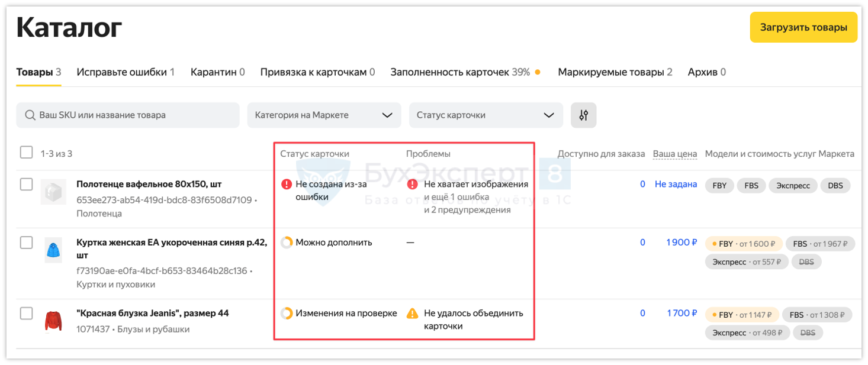Click the 'Изменения на проверке' status text

(346, 314)
